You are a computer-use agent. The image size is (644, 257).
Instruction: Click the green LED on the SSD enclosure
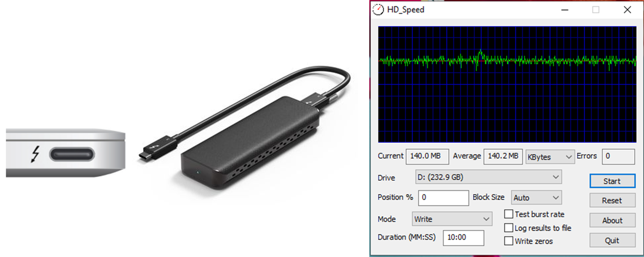coord(198,172)
